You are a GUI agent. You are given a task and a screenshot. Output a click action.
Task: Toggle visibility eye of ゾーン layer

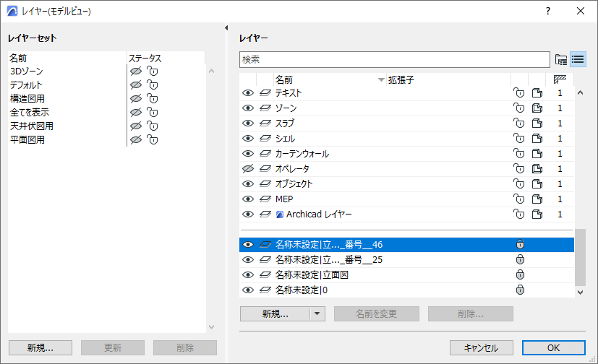click(248, 108)
